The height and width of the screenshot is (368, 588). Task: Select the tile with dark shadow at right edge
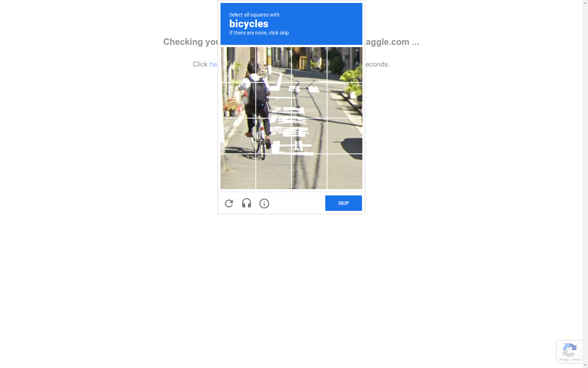click(345, 136)
